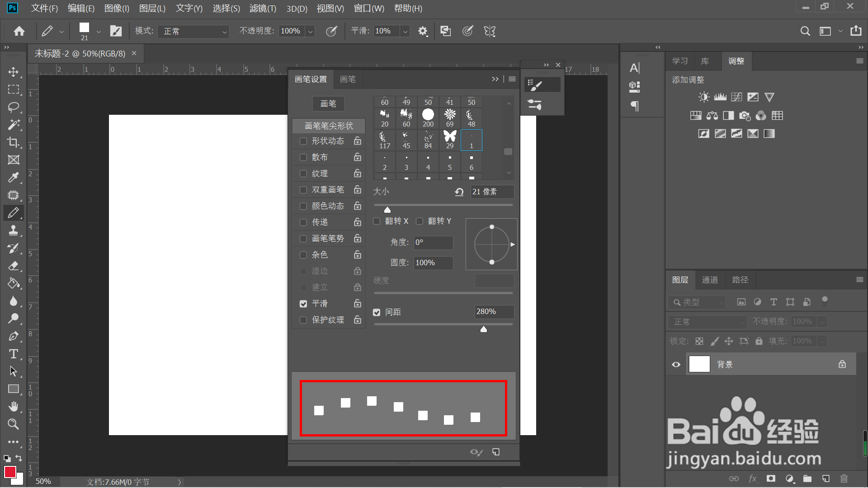Open smoothing options gear
The image size is (868, 488).
(423, 31)
